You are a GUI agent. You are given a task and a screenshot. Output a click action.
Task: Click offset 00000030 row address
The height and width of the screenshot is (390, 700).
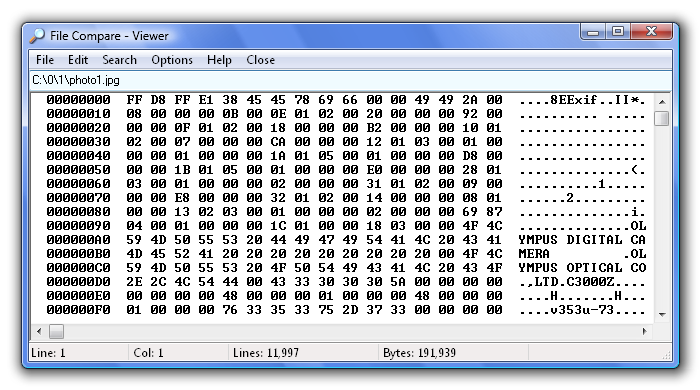click(79, 141)
